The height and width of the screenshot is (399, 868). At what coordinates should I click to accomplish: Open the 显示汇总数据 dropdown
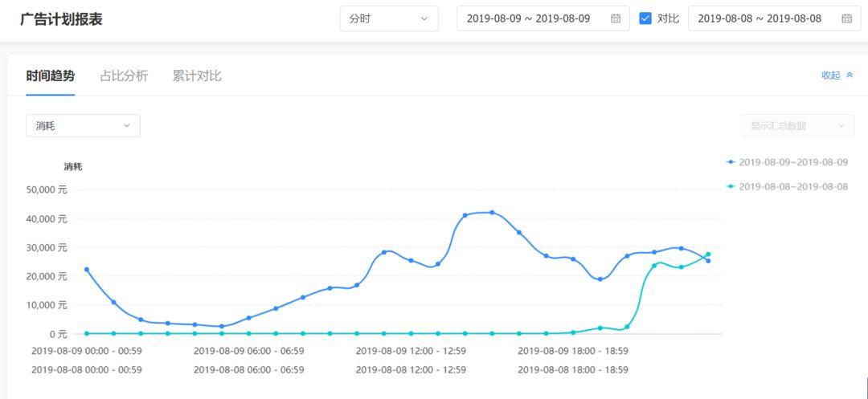coord(798,125)
